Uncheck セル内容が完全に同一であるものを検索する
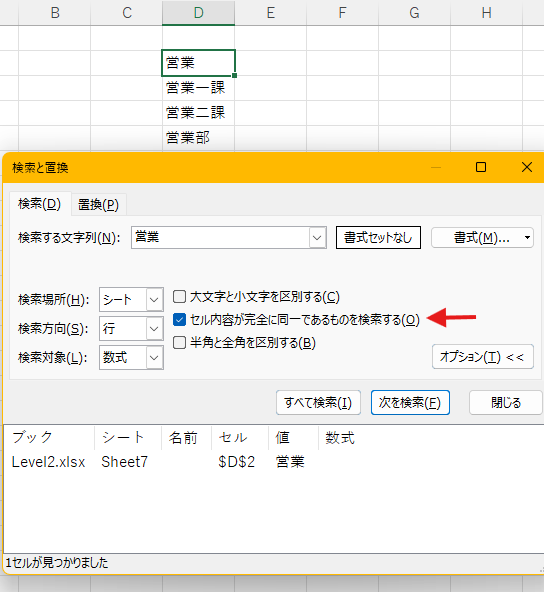The width and height of the screenshot is (544, 592). click(x=179, y=320)
